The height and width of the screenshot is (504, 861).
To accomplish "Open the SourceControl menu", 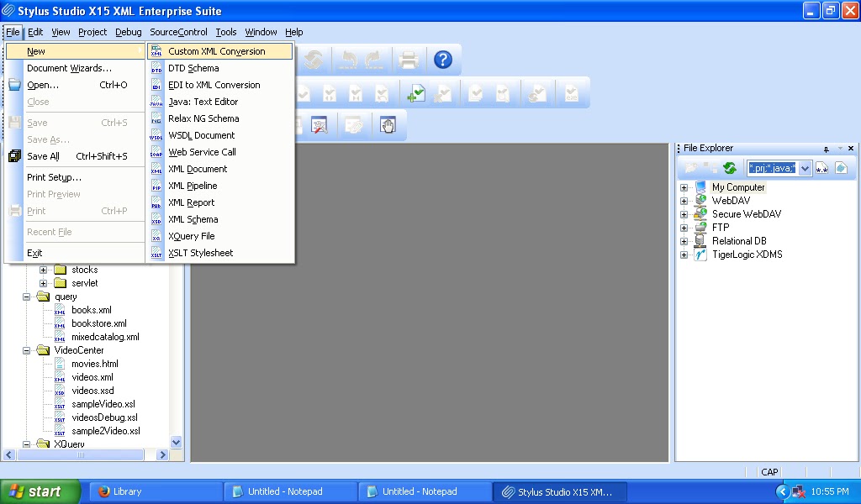I will pos(178,32).
